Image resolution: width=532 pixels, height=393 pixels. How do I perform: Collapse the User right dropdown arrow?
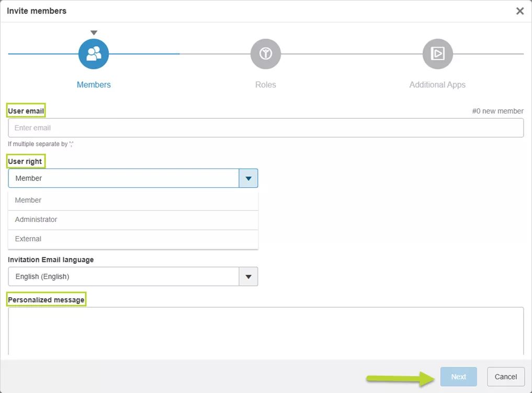[x=248, y=178]
